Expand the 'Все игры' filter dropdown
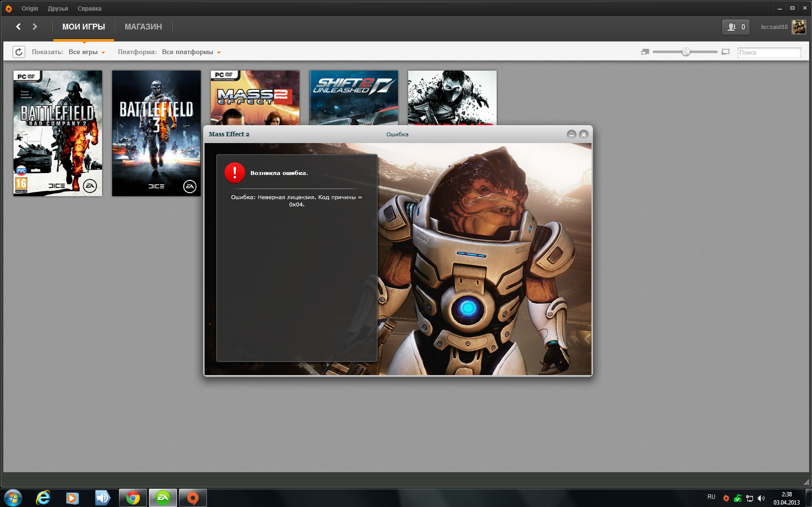The width and height of the screenshot is (812, 507). pyautogui.click(x=87, y=52)
